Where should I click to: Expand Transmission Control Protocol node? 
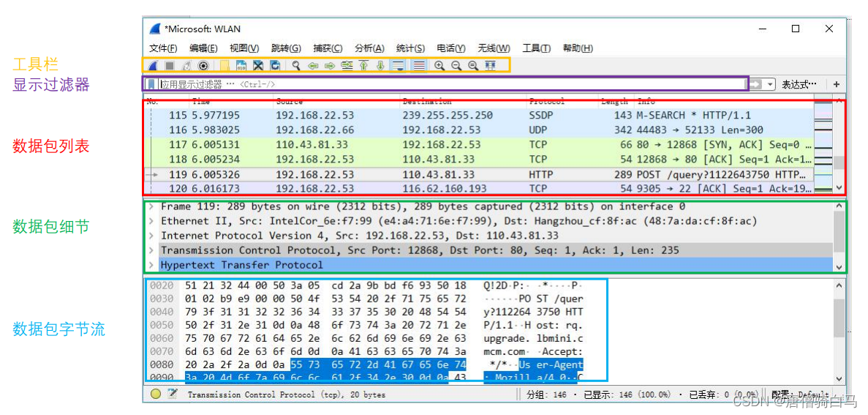coord(151,250)
